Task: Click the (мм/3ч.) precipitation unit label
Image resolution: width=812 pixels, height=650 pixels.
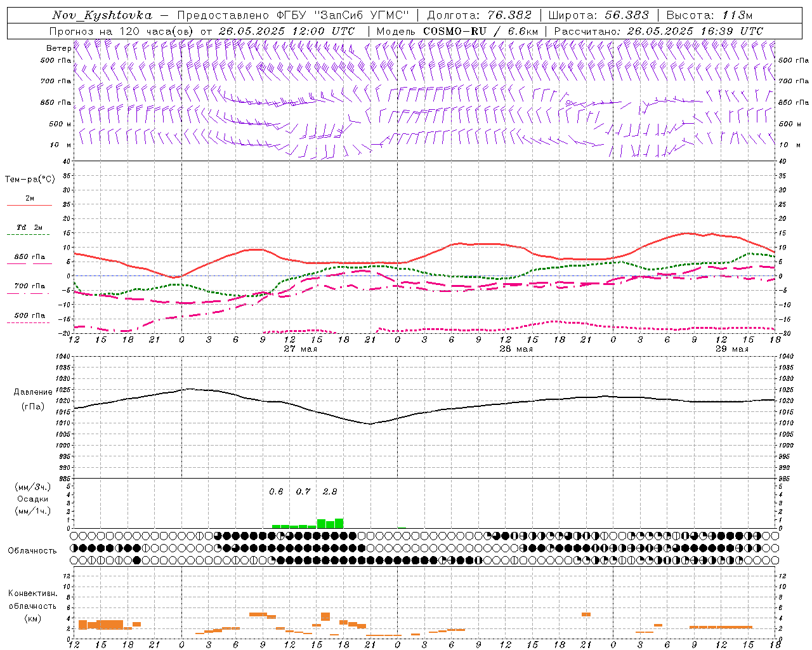Action: [x=33, y=487]
